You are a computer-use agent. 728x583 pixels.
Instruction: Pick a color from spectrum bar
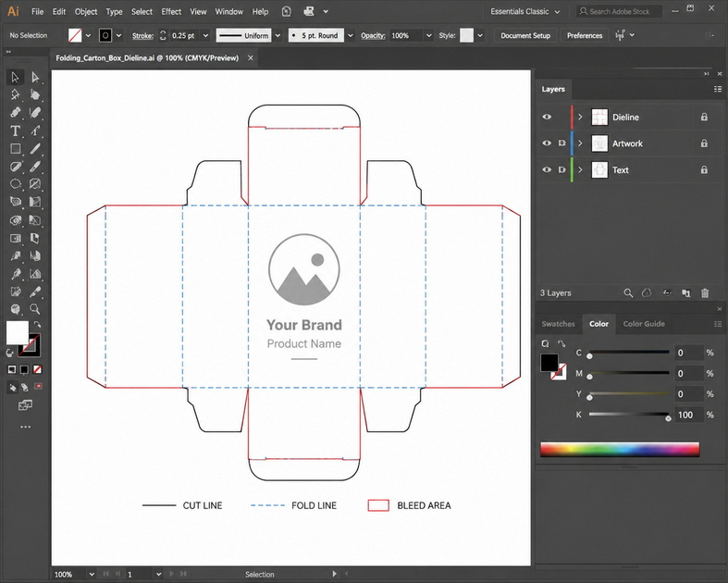point(620,449)
